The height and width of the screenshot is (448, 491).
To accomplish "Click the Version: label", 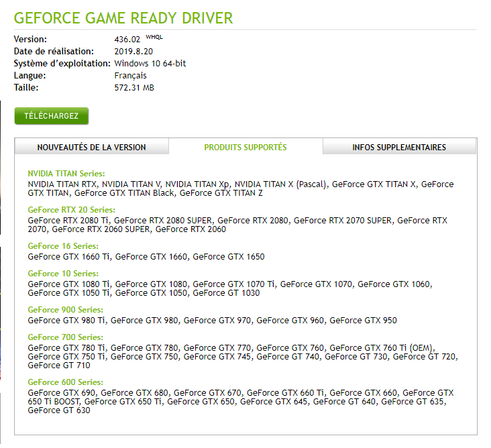I will coord(30,39).
